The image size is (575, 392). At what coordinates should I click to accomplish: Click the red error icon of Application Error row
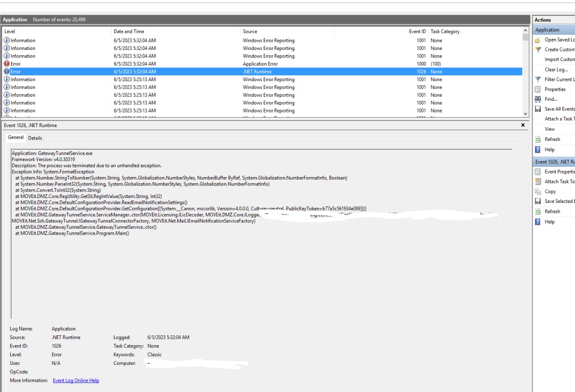7,64
